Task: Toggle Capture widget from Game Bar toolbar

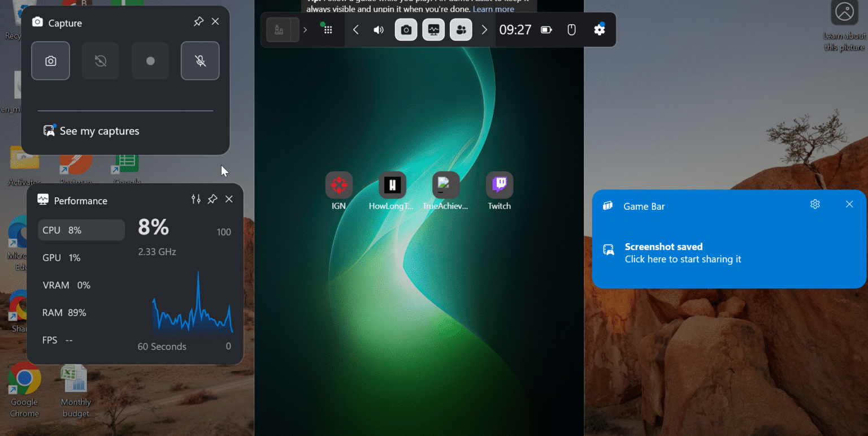Action: coord(406,30)
